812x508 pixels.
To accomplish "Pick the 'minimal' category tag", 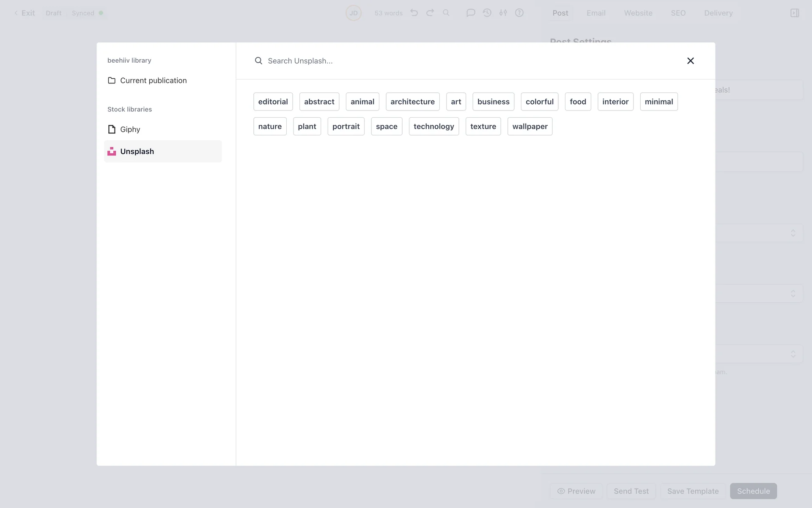I will (658, 102).
